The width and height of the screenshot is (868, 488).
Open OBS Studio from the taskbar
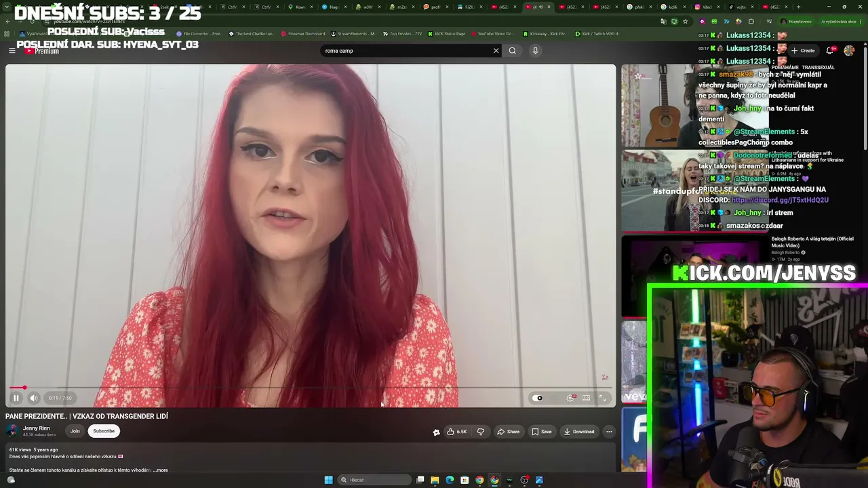coord(524,480)
